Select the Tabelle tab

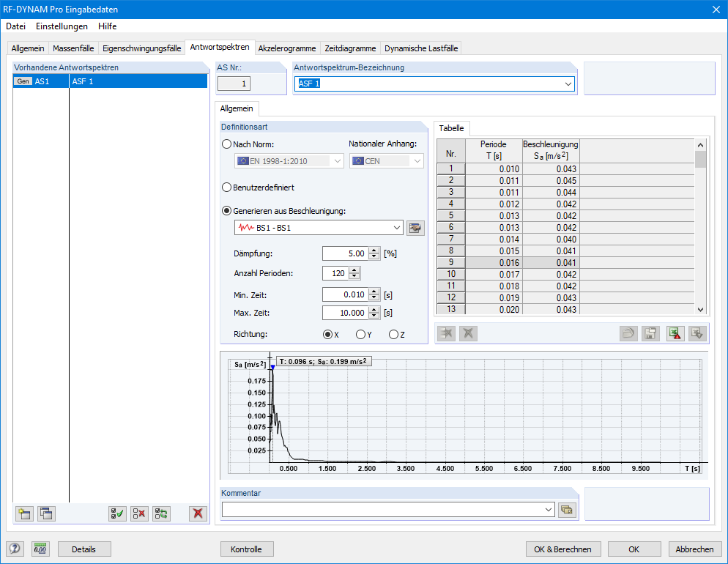tap(451, 128)
